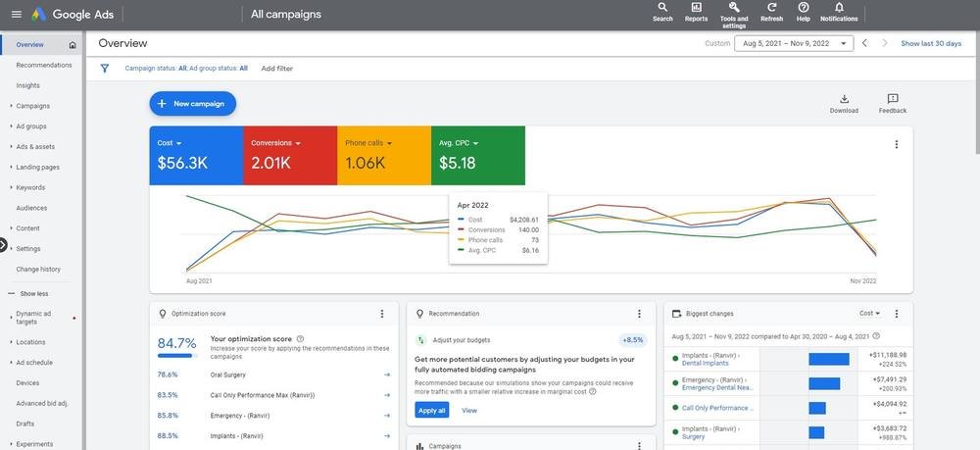Open Landing pages in the sidebar
This screenshot has height=450, width=980.
pyautogui.click(x=37, y=168)
